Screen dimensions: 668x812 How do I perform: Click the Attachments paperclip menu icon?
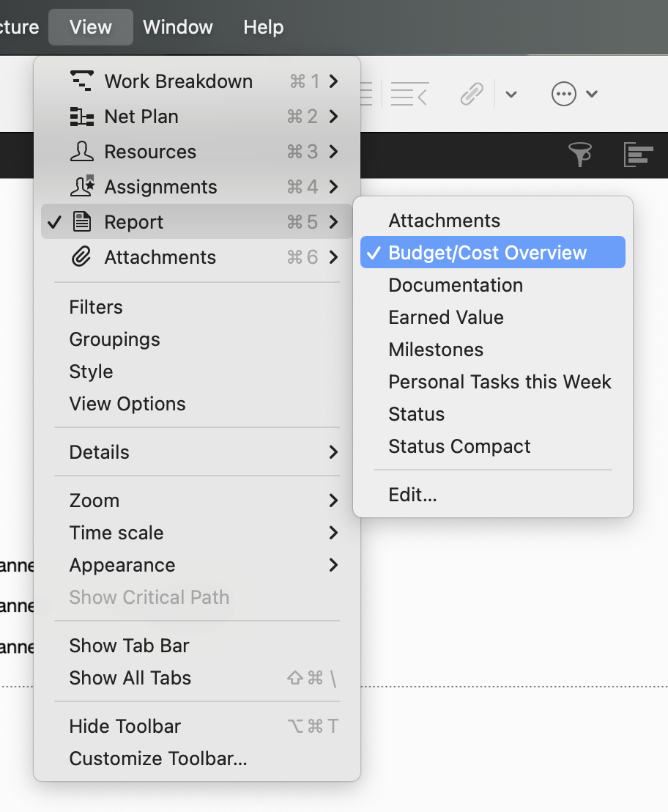81,257
